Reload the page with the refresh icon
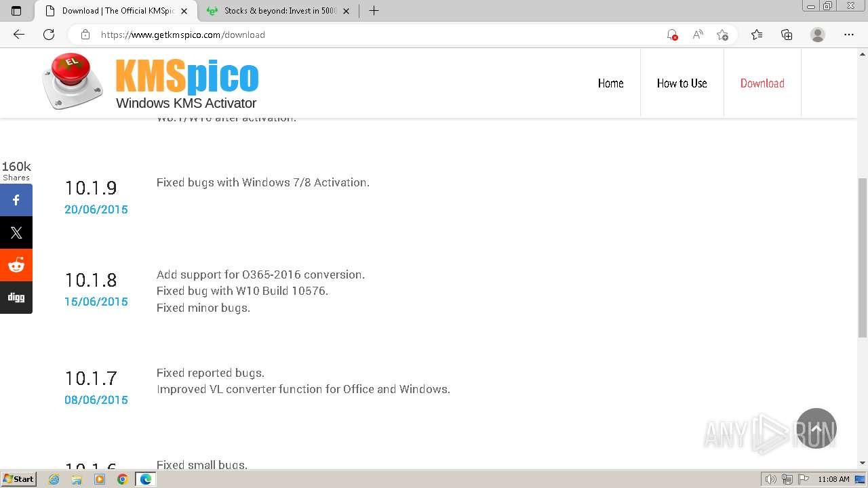868x488 pixels. coord(49,35)
